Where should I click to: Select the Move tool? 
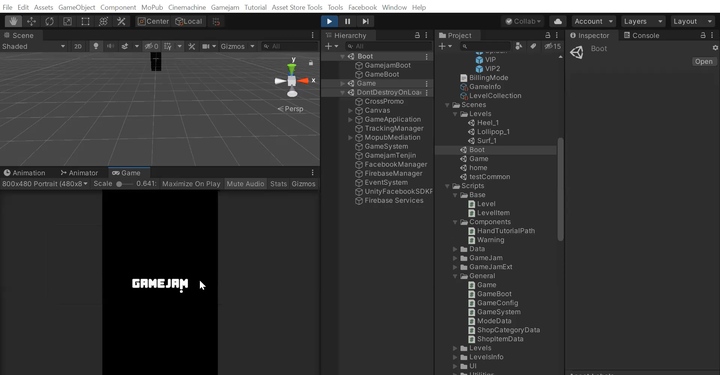31,21
